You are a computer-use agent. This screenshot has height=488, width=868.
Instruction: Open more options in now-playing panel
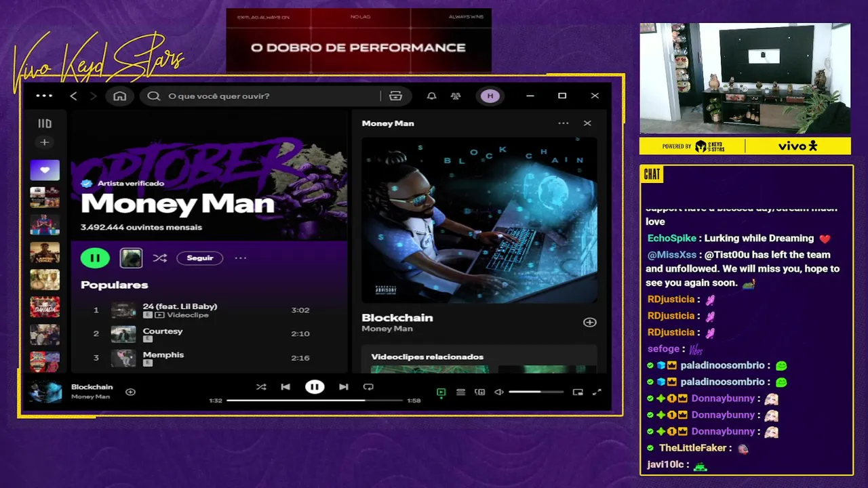(x=564, y=123)
